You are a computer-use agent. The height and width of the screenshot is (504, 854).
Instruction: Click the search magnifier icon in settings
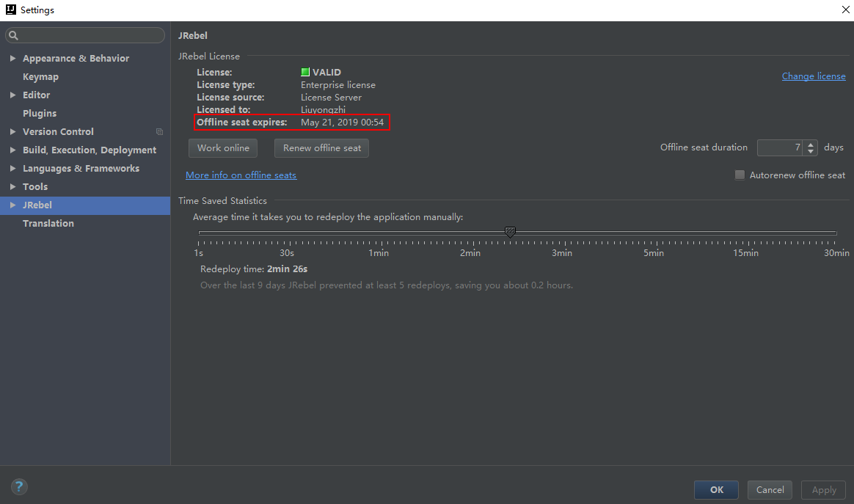tap(14, 35)
